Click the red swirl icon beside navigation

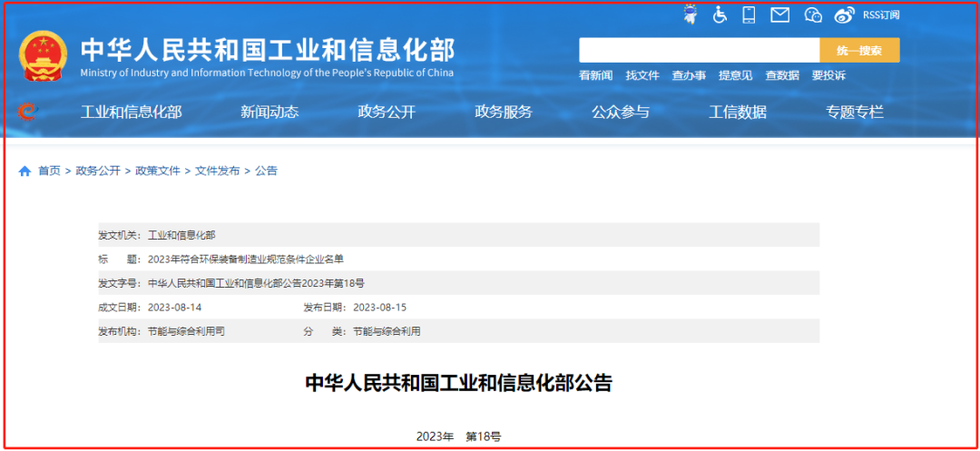(27, 112)
